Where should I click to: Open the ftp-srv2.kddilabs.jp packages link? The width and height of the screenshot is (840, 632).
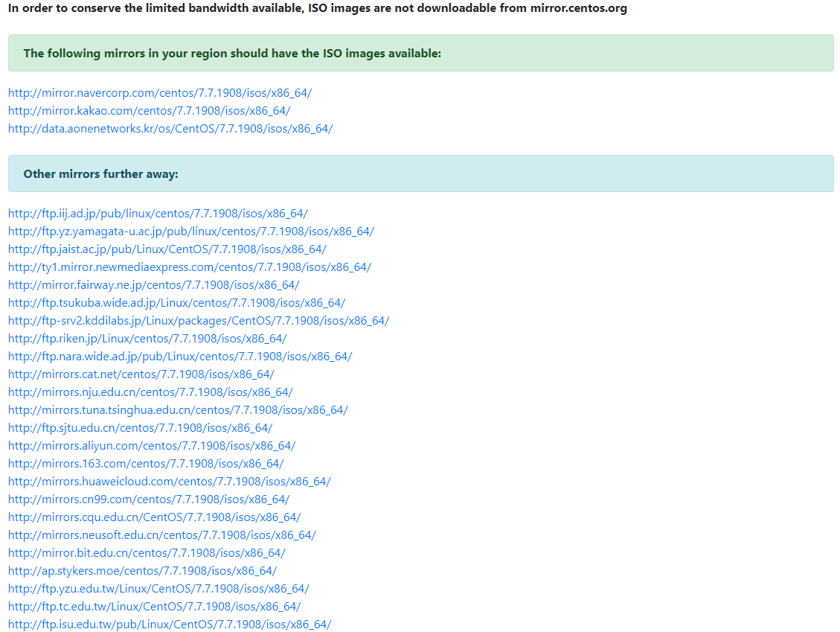coord(199,321)
